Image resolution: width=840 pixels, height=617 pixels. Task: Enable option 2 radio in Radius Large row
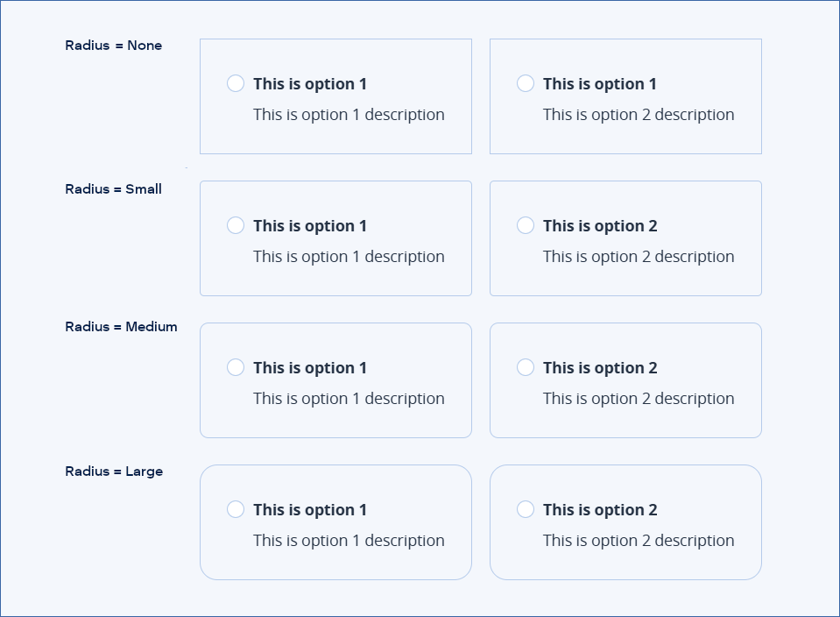526,509
